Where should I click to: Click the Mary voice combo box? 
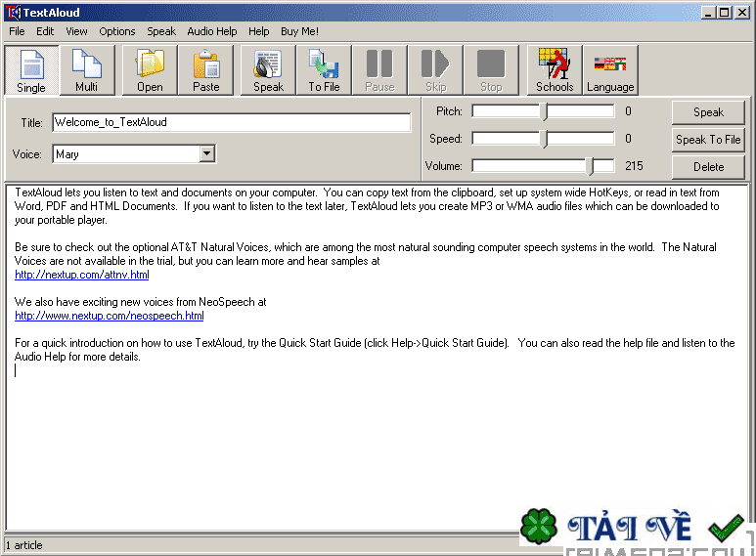(134, 154)
